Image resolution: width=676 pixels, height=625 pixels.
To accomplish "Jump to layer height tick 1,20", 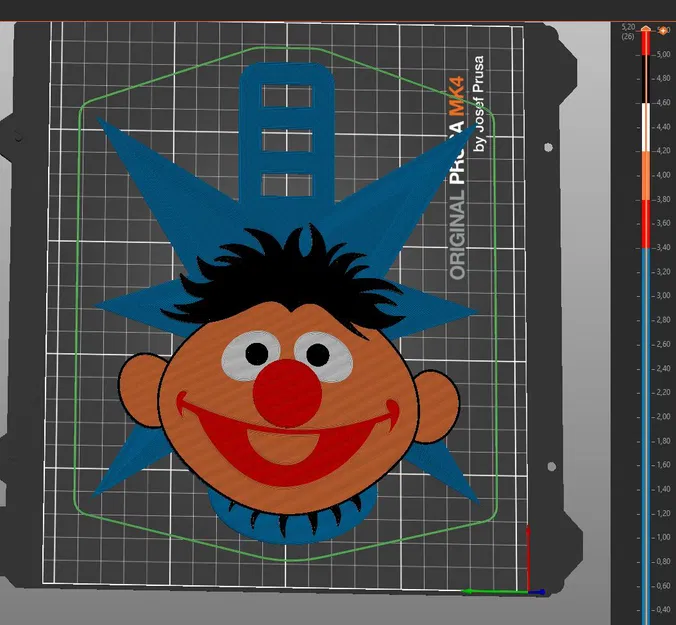I will [x=664, y=513].
